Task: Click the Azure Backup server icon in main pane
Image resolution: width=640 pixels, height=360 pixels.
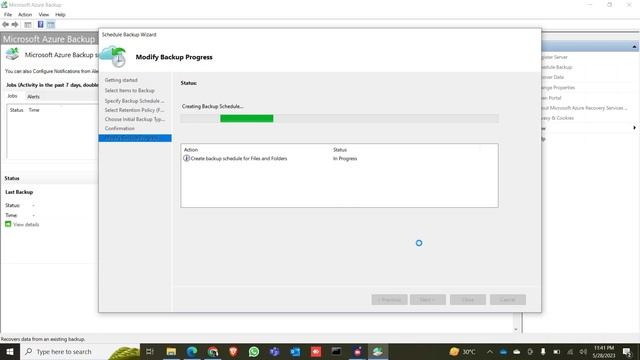Action: coord(12,54)
